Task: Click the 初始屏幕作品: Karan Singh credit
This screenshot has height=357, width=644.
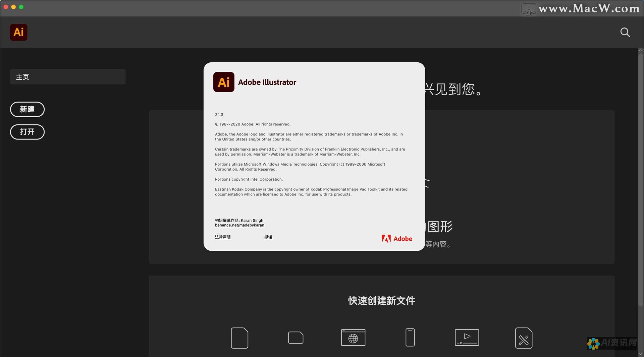Action: (239, 220)
